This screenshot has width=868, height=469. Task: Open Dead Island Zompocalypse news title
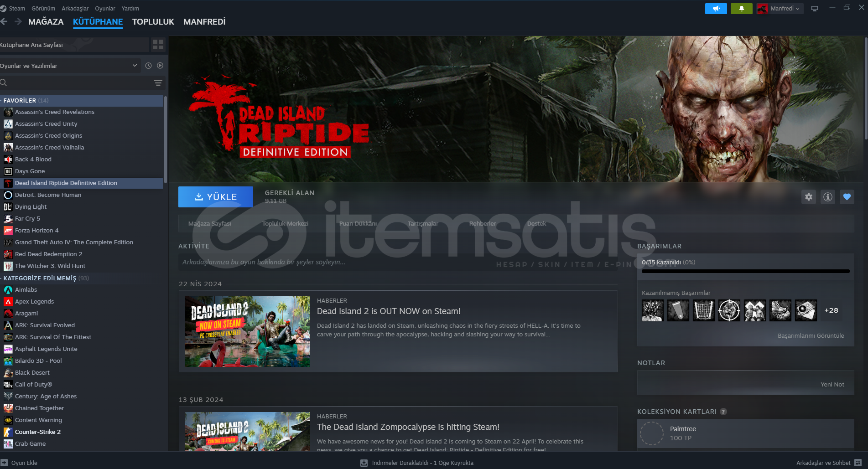coord(408,427)
